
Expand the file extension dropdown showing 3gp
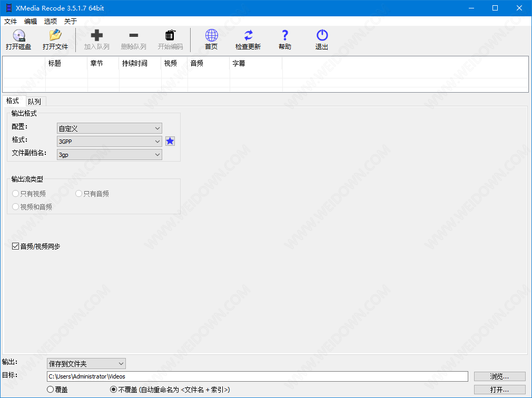click(109, 155)
